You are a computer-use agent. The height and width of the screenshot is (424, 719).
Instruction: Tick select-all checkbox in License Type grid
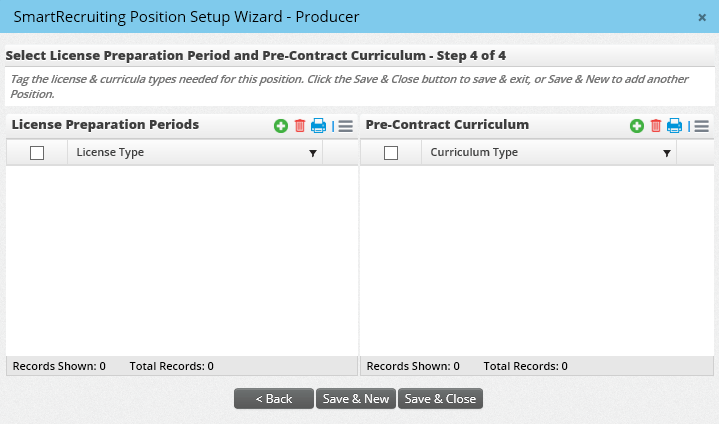[37, 153]
